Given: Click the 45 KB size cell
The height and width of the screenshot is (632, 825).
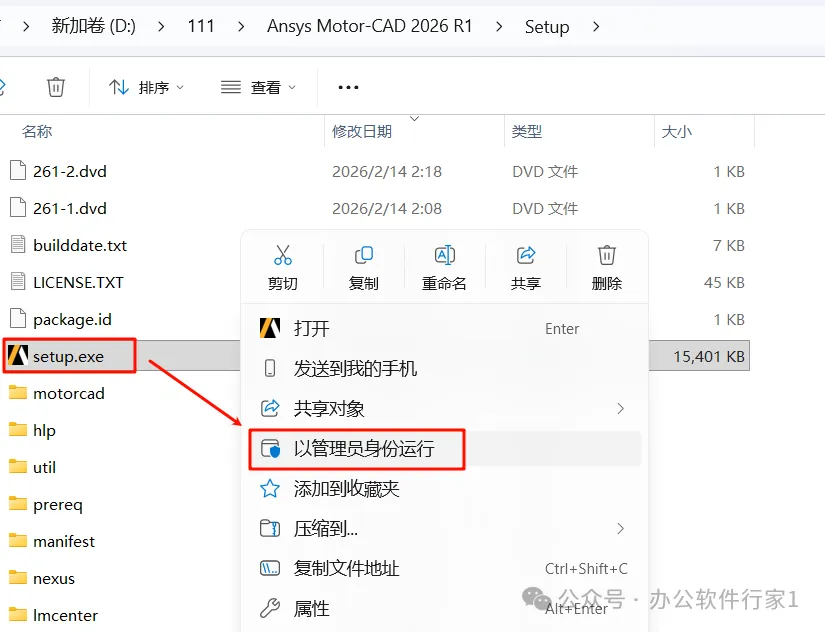Looking at the screenshot, I should (724, 282).
